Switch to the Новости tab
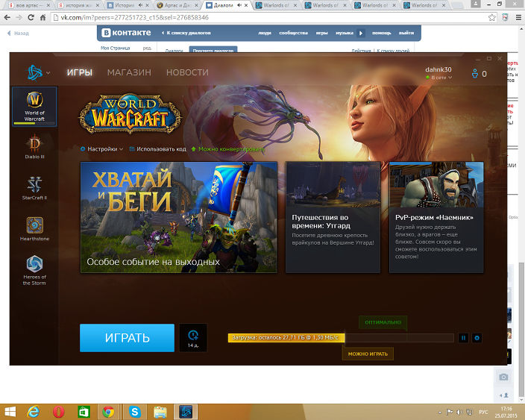Viewport: 525px width, 420px height. [x=187, y=72]
